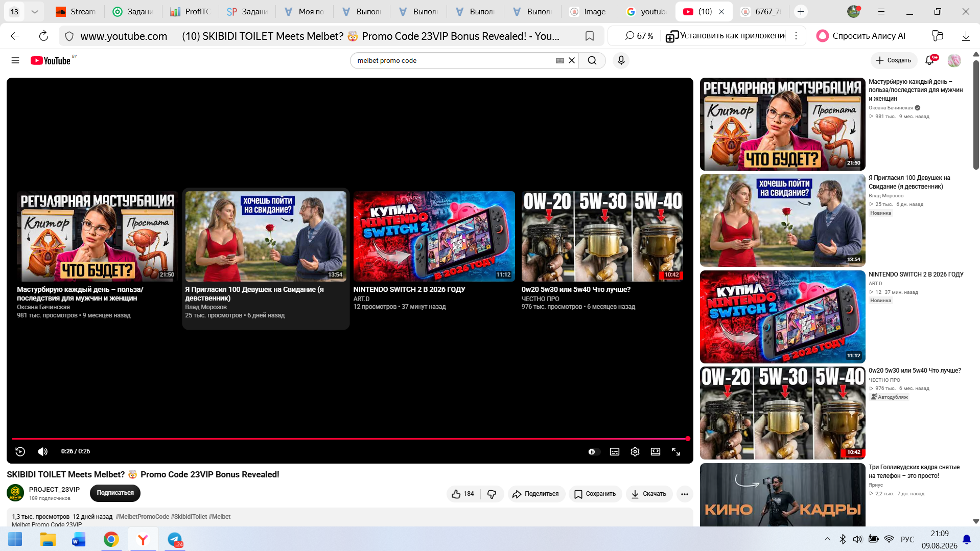Viewport: 980px width, 551px height.
Task: Reload the current page
Action: tap(43, 36)
